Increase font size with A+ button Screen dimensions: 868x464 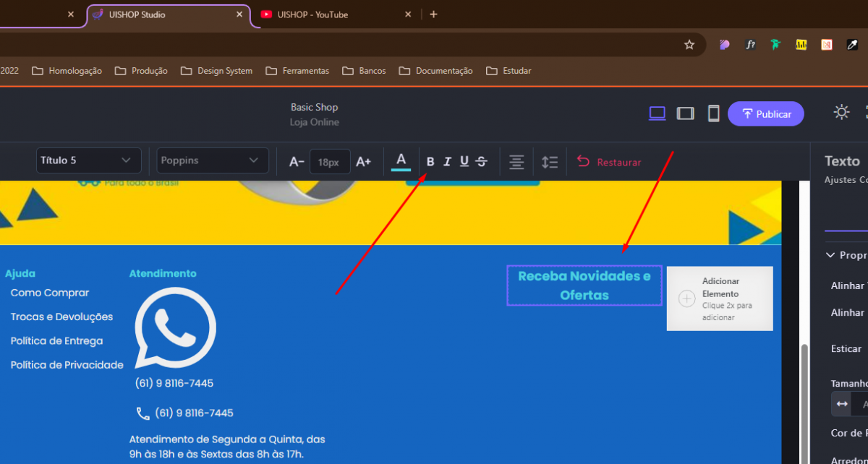pyautogui.click(x=363, y=162)
